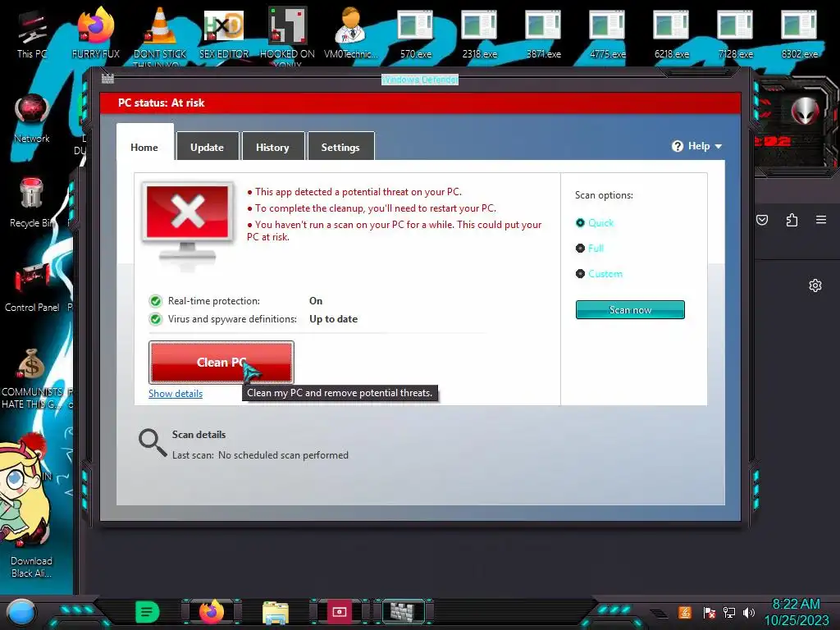Viewport: 840px width, 630px height.
Task: Select the Quick scan option
Action: click(594, 222)
